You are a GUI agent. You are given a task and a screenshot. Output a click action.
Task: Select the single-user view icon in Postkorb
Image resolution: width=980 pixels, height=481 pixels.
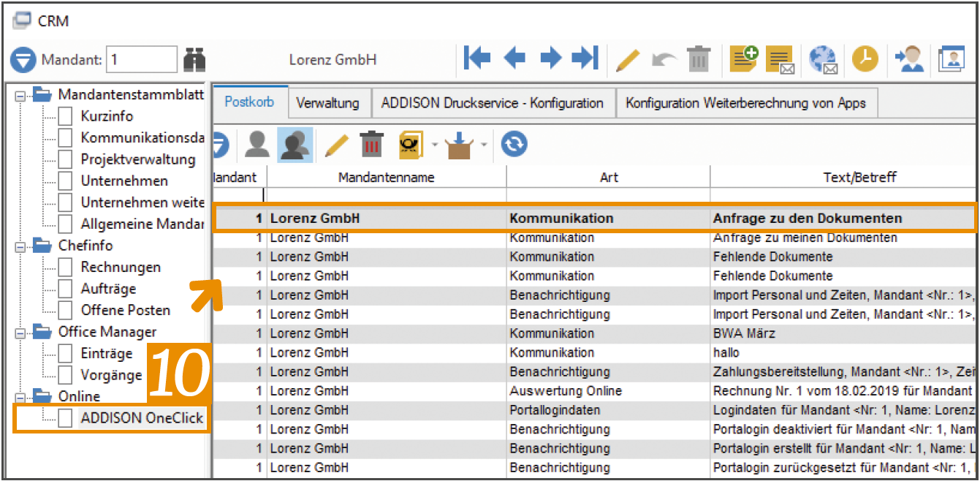pos(257,145)
